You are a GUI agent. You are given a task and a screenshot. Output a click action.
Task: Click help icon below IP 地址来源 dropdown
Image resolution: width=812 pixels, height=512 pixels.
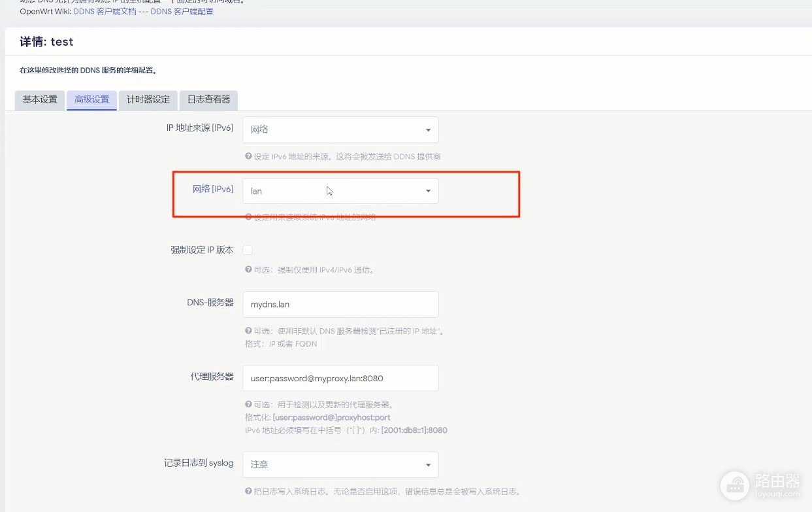pyautogui.click(x=248, y=156)
